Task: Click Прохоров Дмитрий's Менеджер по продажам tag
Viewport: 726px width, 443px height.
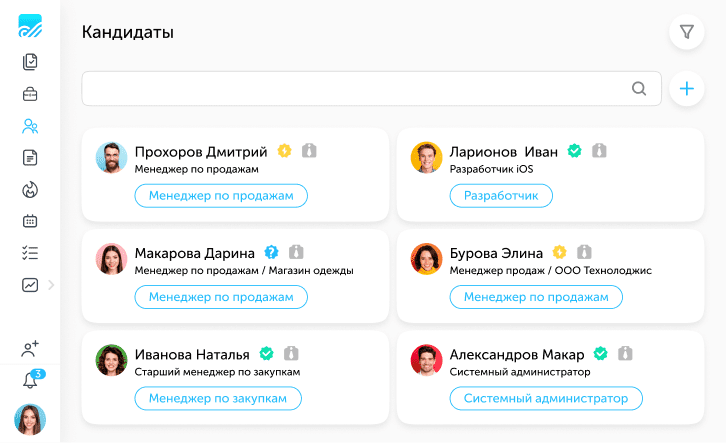Action: (221, 196)
